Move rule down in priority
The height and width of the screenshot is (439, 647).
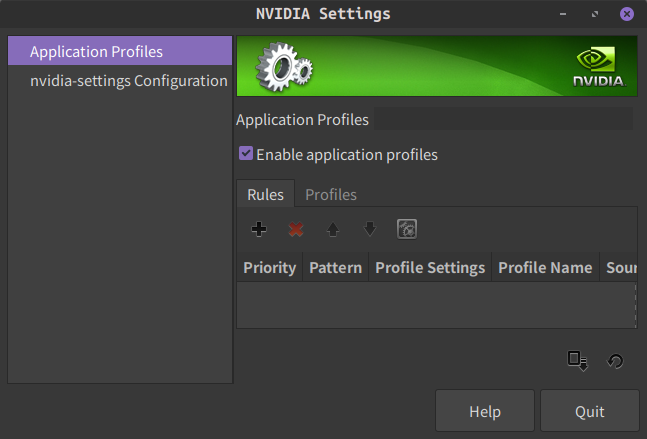coord(370,229)
